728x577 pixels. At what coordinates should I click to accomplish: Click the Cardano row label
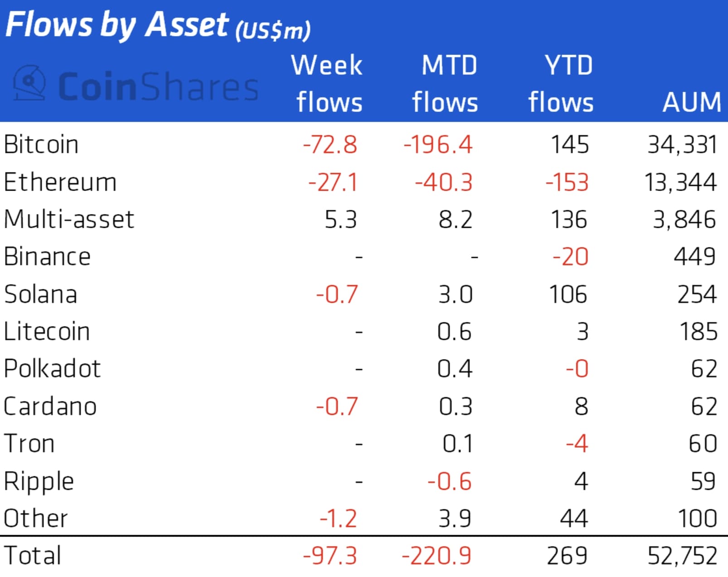[50, 406]
